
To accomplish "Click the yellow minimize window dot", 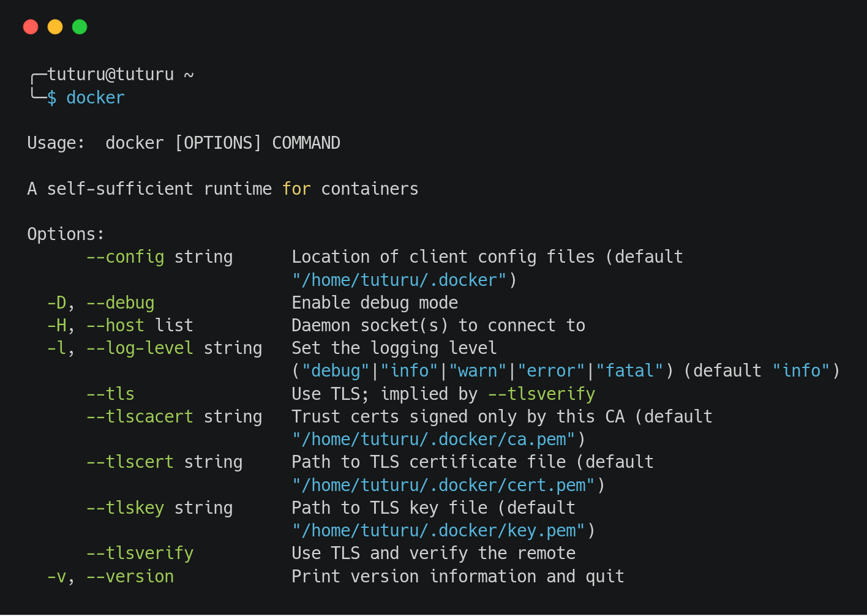I will 55,27.
